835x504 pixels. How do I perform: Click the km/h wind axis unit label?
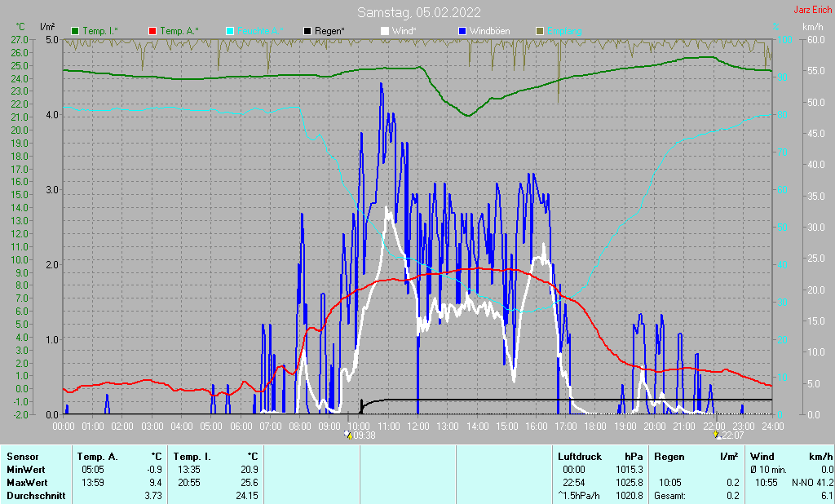tap(813, 27)
